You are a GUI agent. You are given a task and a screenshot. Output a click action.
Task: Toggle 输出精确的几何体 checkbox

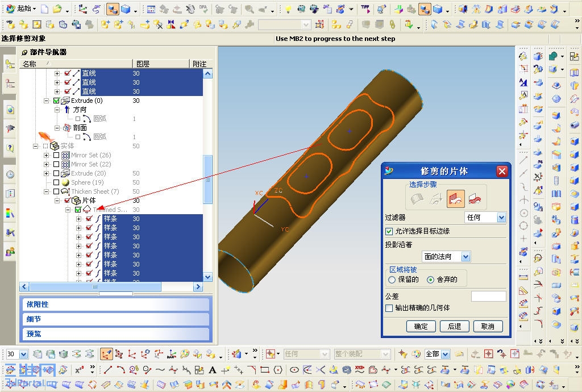coord(389,308)
